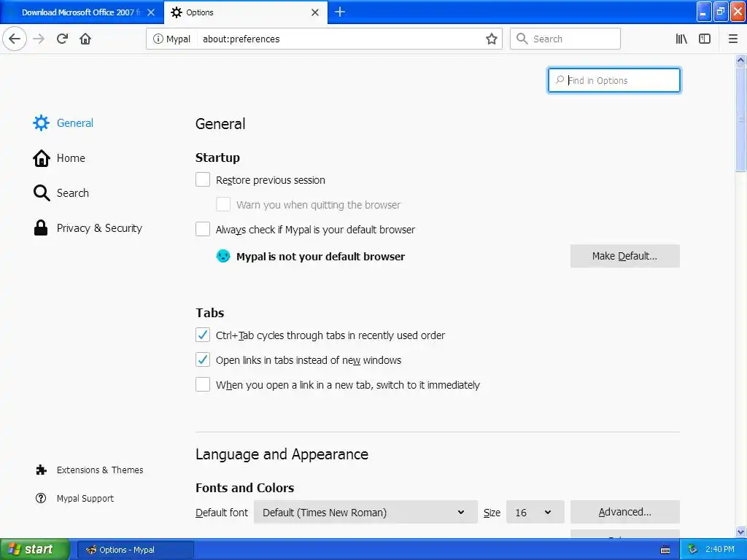Open the home page via house icon
Screen dimensions: 747x560
[x=85, y=39]
